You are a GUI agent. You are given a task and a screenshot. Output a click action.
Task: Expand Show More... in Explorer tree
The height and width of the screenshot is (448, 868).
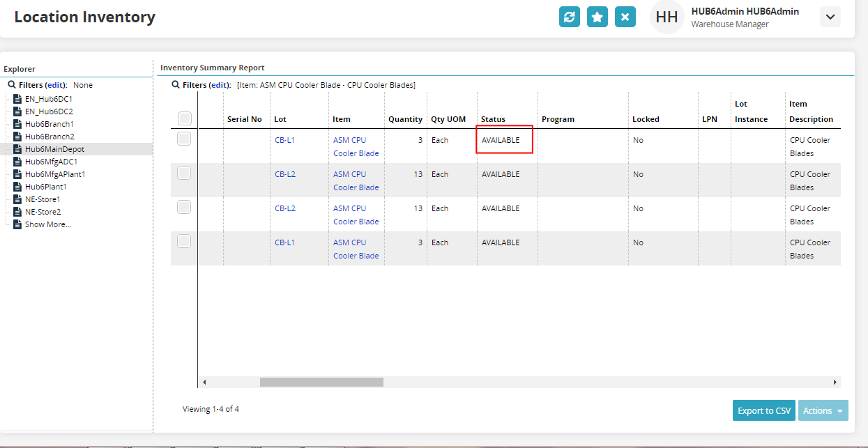[x=47, y=224]
